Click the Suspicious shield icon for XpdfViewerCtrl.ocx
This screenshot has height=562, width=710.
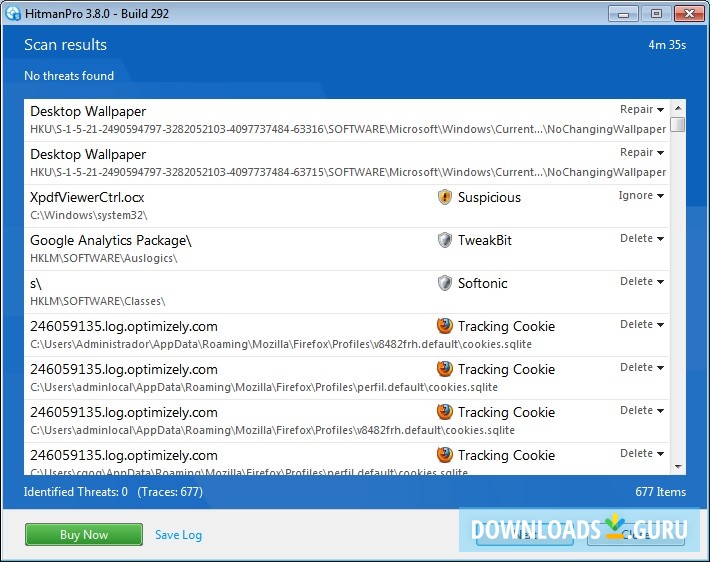pos(445,197)
